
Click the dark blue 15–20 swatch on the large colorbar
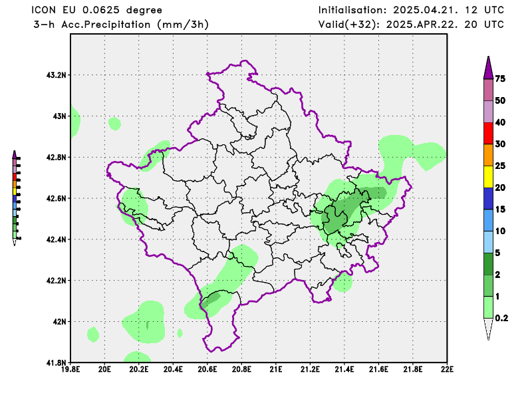pyautogui.click(x=488, y=199)
